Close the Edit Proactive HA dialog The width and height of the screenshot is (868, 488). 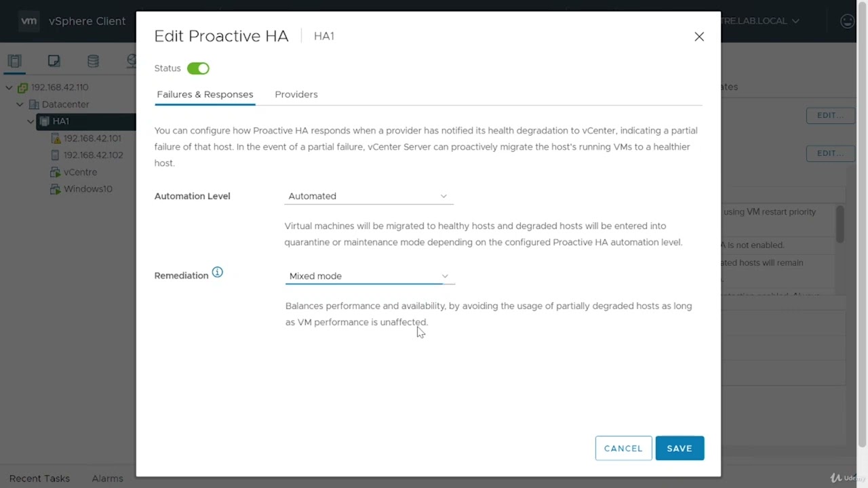click(699, 37)
